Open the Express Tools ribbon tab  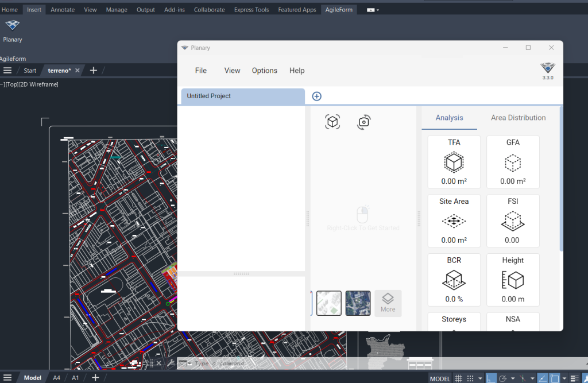tap(252, 10)
